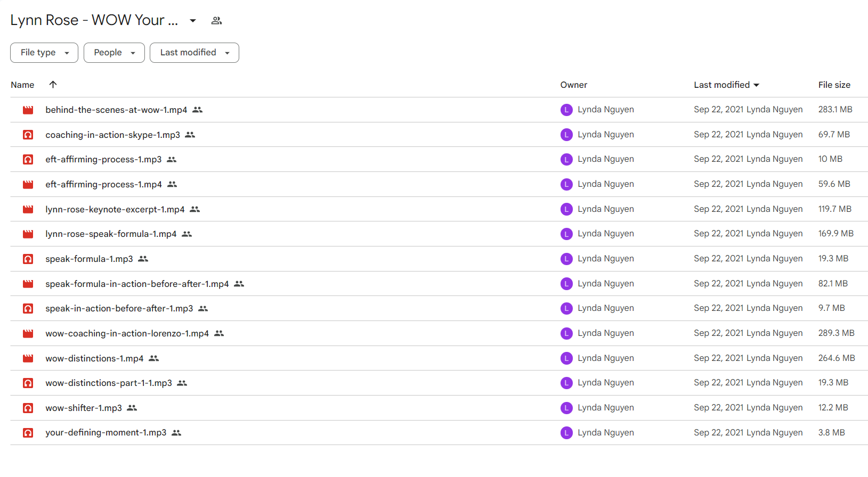The image size is (868, 477).
Task: Click video icon for speak-formula-in-action-before-after-1.mp4
Action: click(28, 284)
